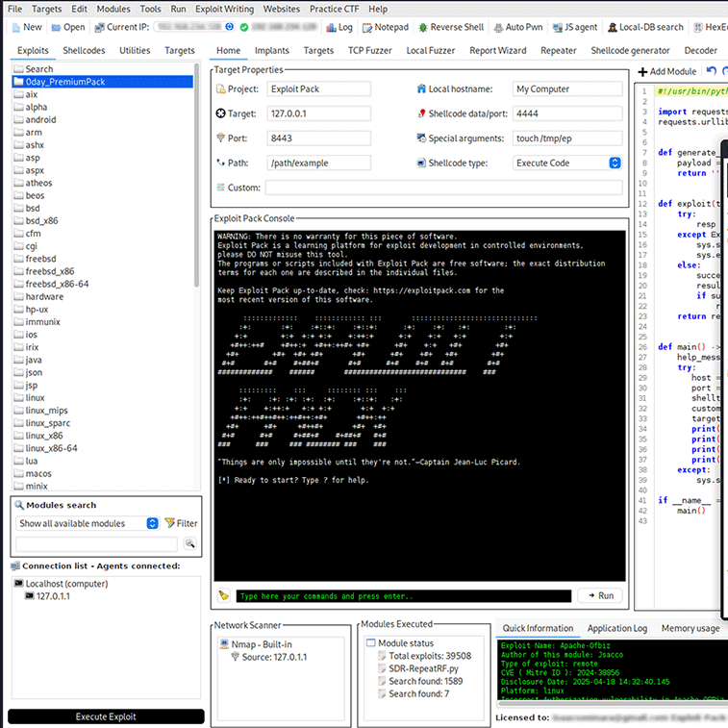This screenshot has width=728, height=728.
Task: Click the magnifier icon next to module search field
Action: coord(189,544)
